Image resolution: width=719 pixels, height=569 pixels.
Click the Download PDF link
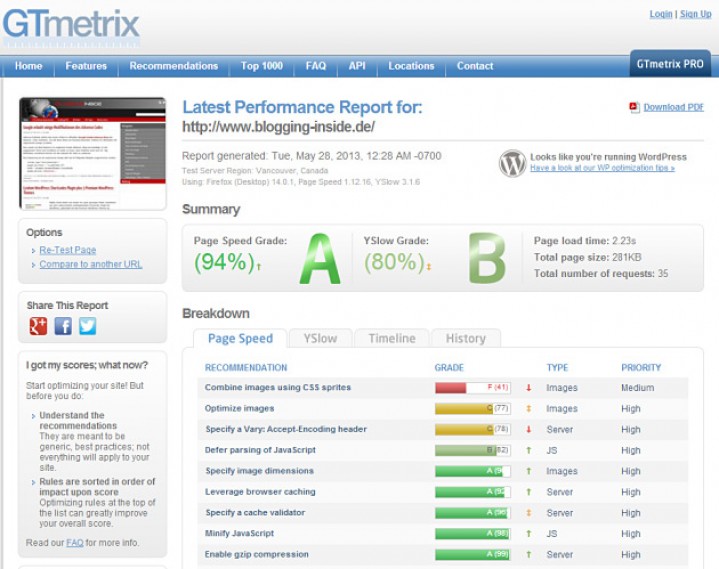pyautogui.click(x=673, y=107)
